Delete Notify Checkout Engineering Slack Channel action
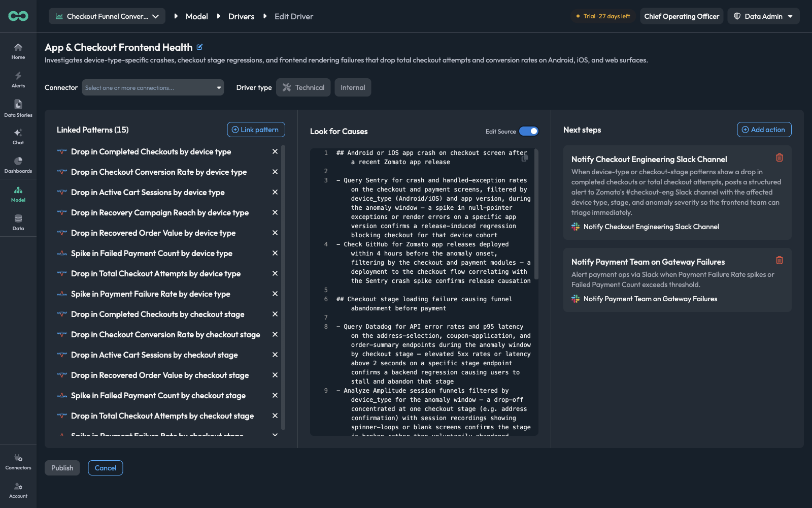 (780, 157)
